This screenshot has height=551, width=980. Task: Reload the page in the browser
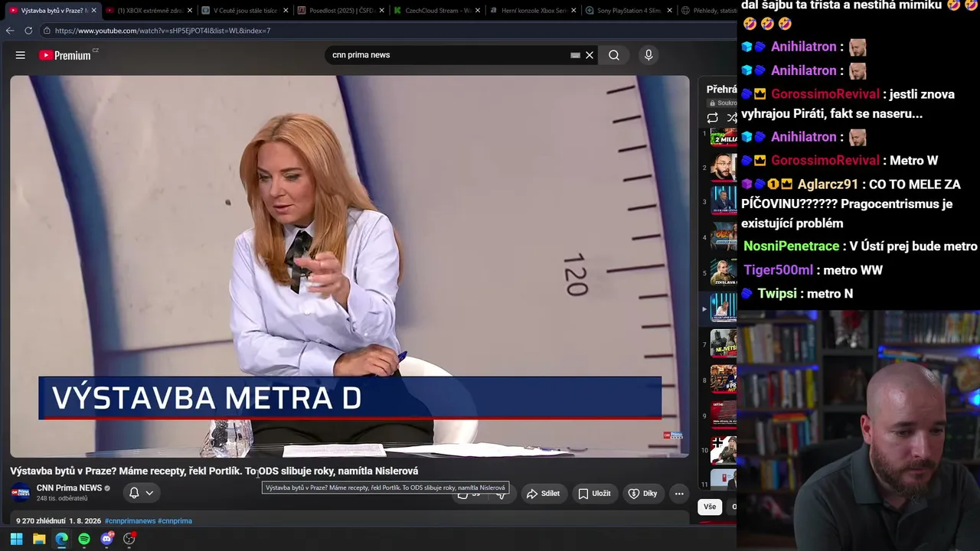click(28, 31)
